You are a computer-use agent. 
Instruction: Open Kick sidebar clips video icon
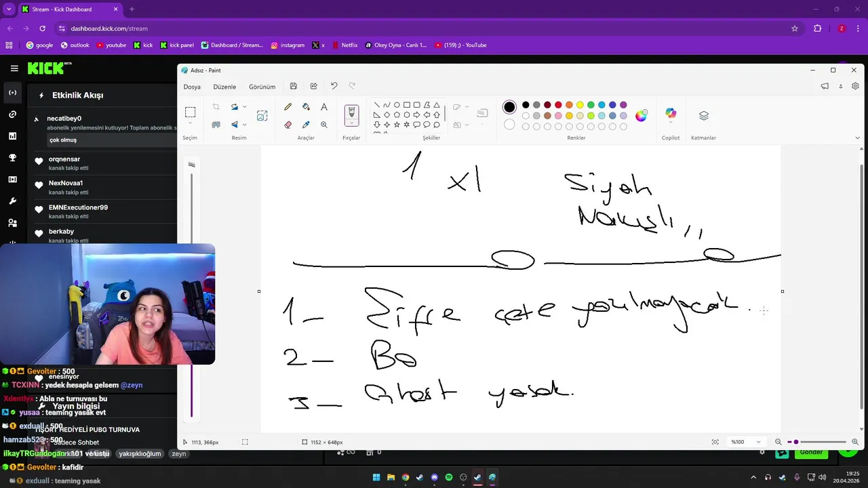[12, 180]
